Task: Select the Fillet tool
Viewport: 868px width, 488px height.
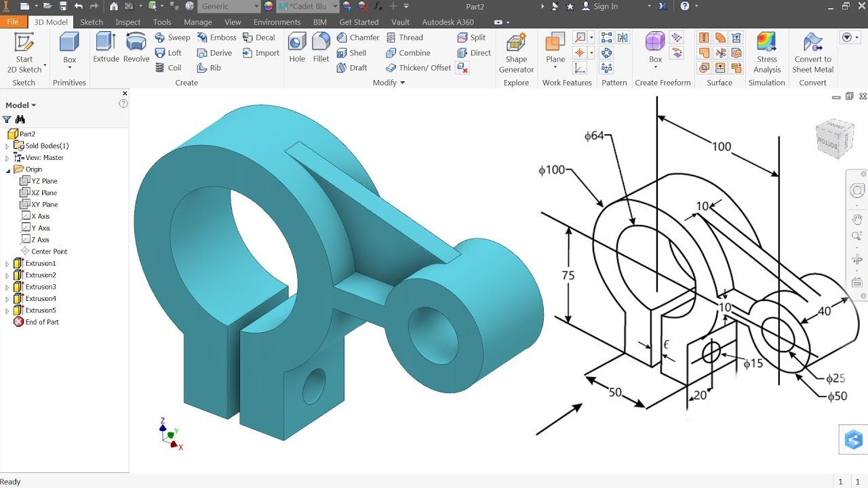Action: tap(321, 47)
